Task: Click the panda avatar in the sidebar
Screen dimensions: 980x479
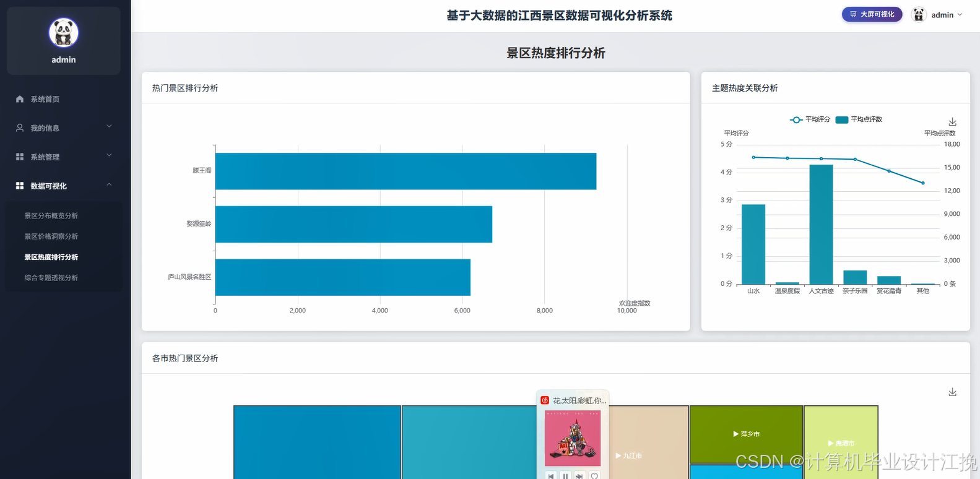Action: (x=63, y=33)
